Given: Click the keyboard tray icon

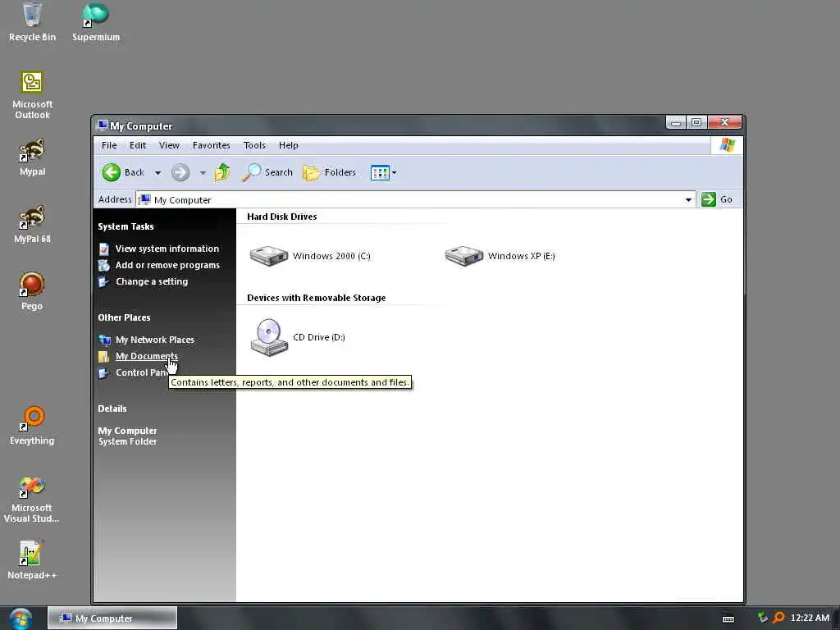Looking at the screenshot, I should pyautogui.click(x=728, y=619).
